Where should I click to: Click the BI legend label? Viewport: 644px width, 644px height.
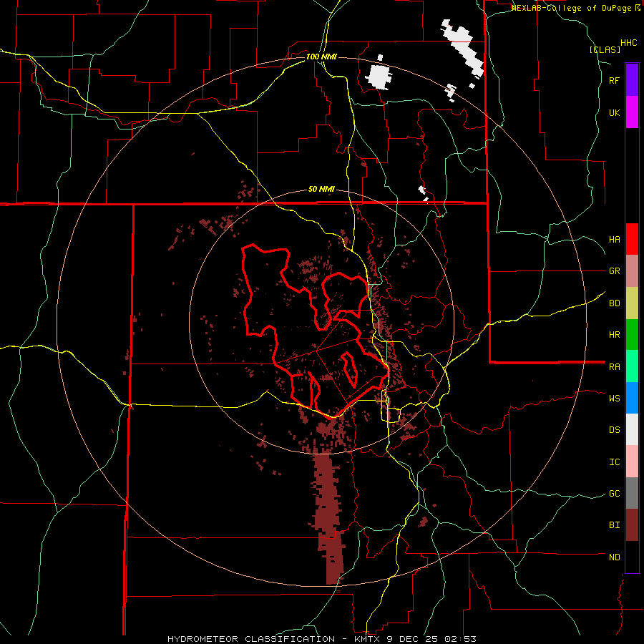tap(615, 525)
